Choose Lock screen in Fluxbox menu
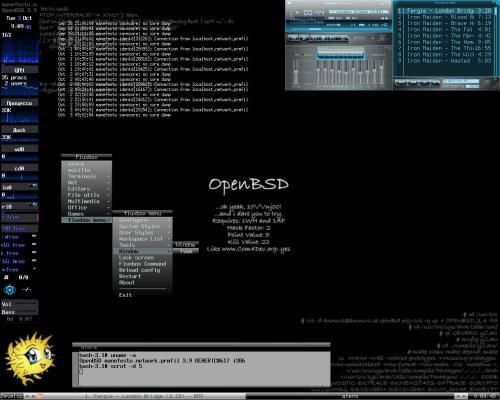The image size is (500, 400). tap(142, 258)
